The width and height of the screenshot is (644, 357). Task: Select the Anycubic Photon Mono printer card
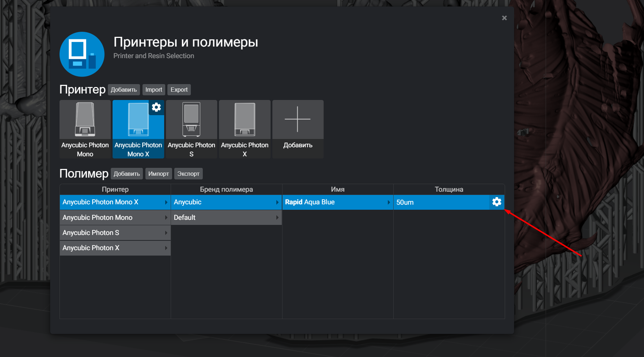point(85,129)
